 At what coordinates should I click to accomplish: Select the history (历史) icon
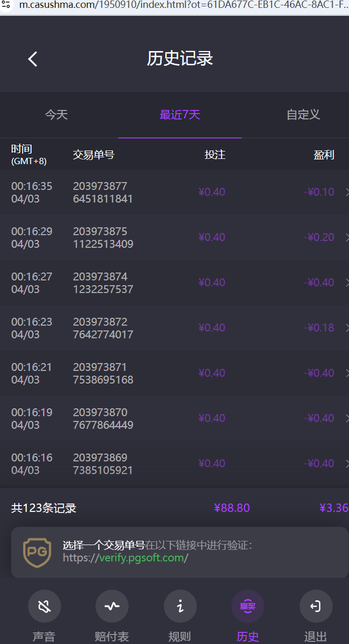pos(247,607)
